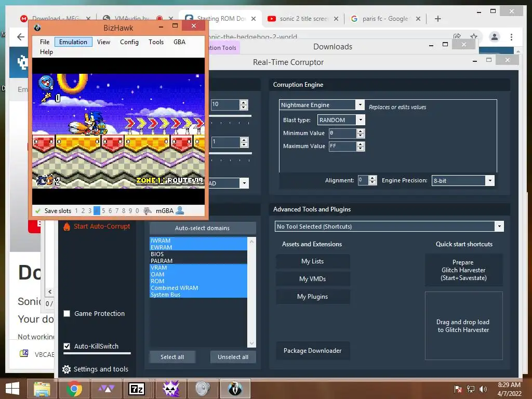Open the Real-Time Corruptor taskbar icon
This screenshot has height=399, width=532.
(171, 389)
